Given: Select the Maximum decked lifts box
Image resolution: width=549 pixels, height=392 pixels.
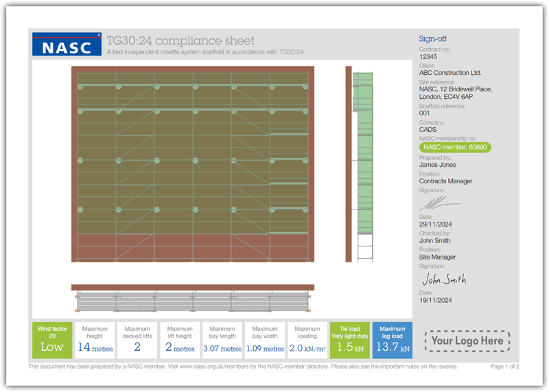Looking at the screenshot, I should pos(137,341).
